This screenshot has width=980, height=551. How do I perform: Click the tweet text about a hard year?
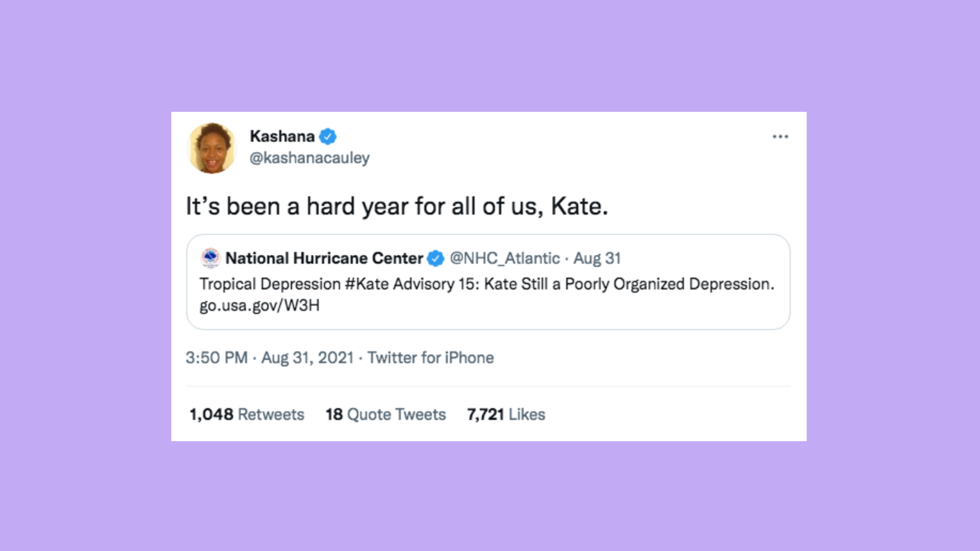point(397,206)
